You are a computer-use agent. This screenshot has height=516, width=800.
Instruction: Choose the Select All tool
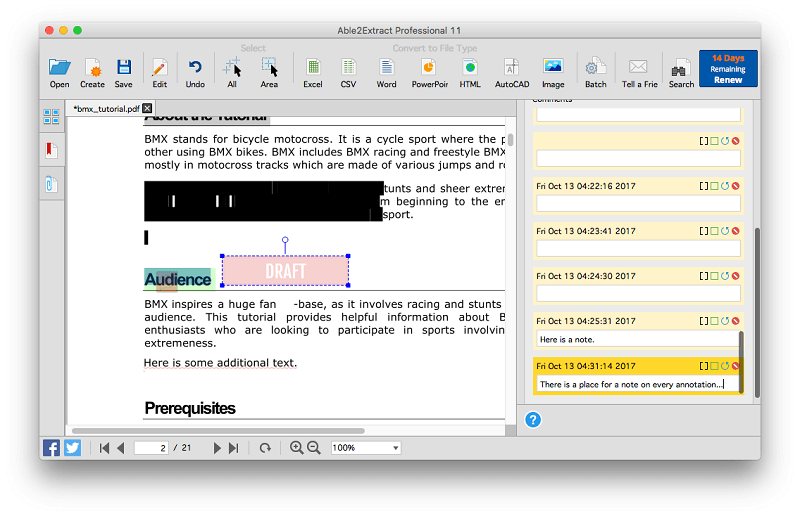(x=232, y=72)
